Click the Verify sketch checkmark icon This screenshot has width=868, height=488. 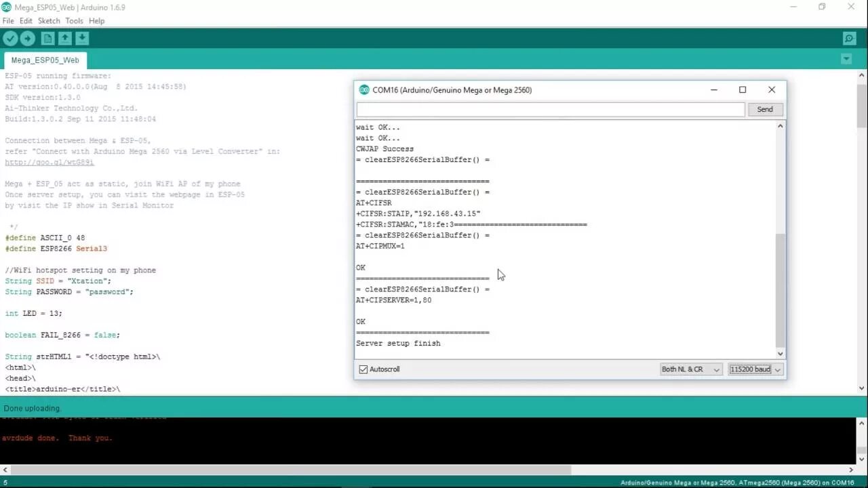point(10,39)
